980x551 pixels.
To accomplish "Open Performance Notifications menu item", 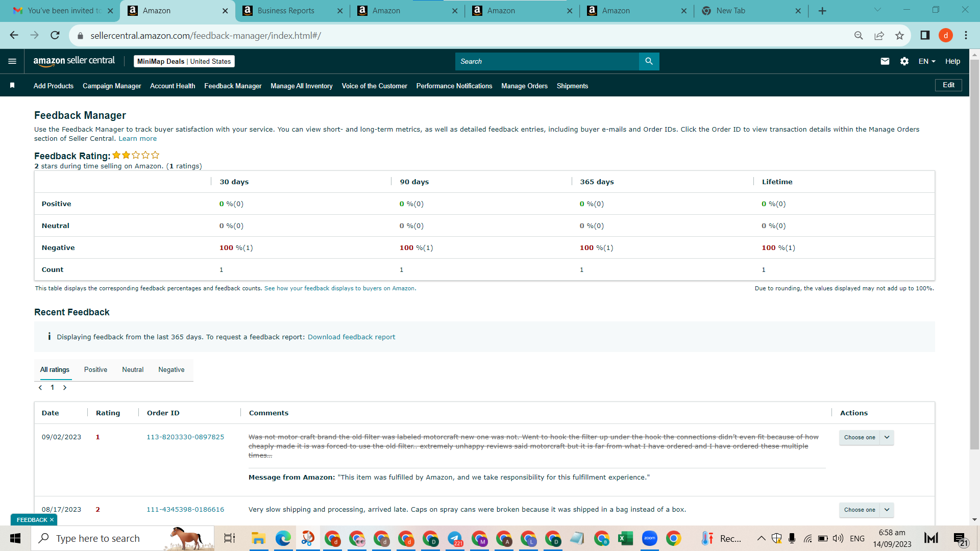I will pyautogui.click(x=454, y=86).
